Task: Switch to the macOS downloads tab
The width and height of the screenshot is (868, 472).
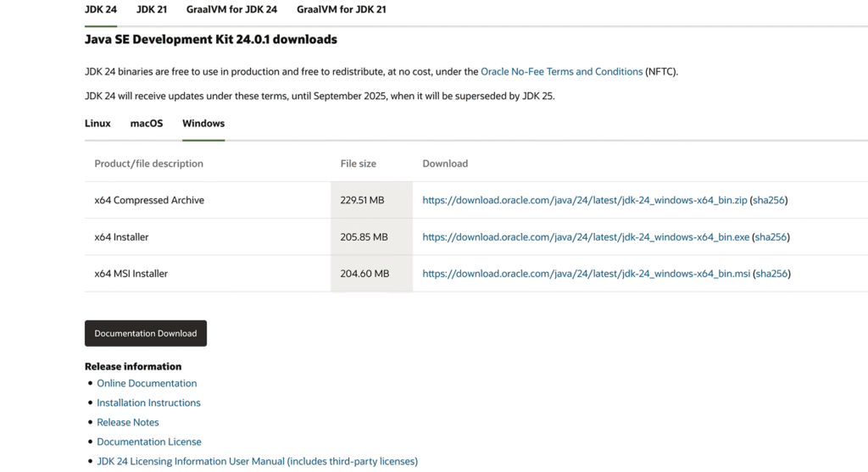Action: pos(147,124)
